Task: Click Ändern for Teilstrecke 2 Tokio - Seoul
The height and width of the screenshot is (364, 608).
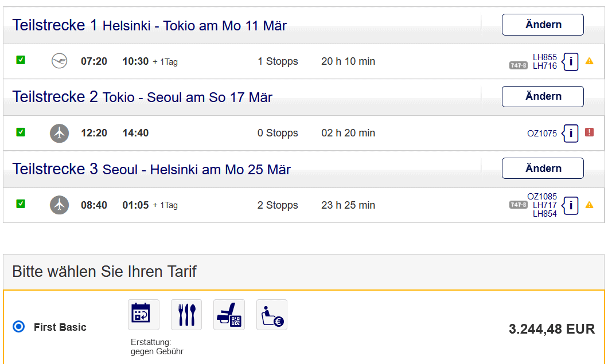Action: 543,96
